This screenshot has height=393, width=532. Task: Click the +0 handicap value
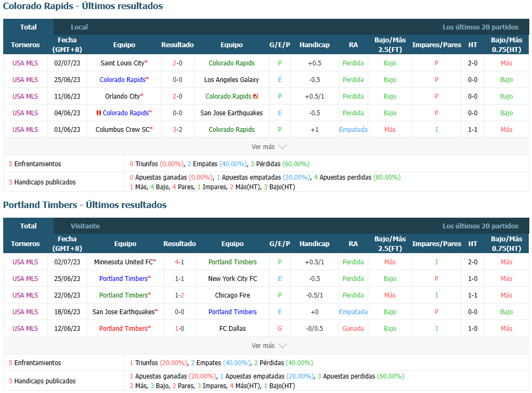tap(315, 312)
